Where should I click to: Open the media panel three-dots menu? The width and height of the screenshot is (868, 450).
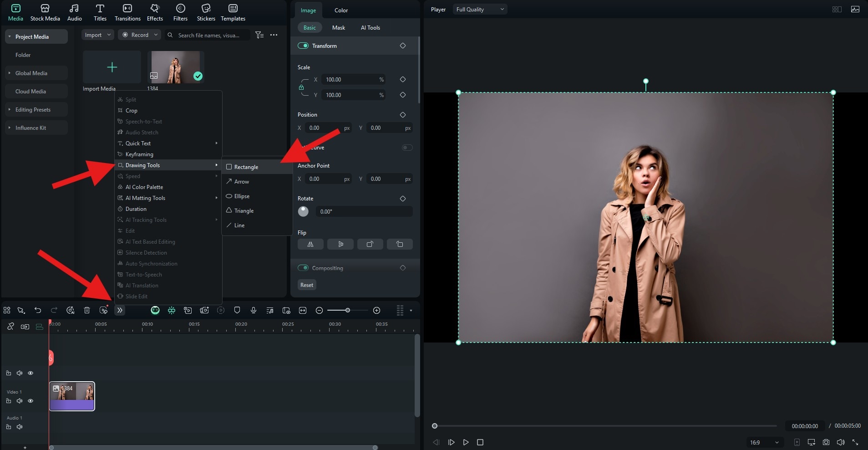tap(274, 35)
